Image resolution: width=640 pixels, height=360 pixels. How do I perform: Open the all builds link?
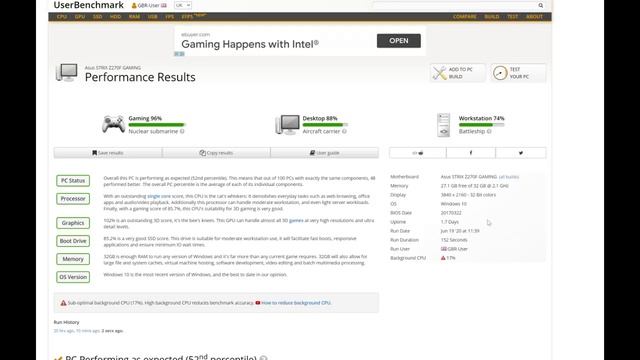[509, 177]
